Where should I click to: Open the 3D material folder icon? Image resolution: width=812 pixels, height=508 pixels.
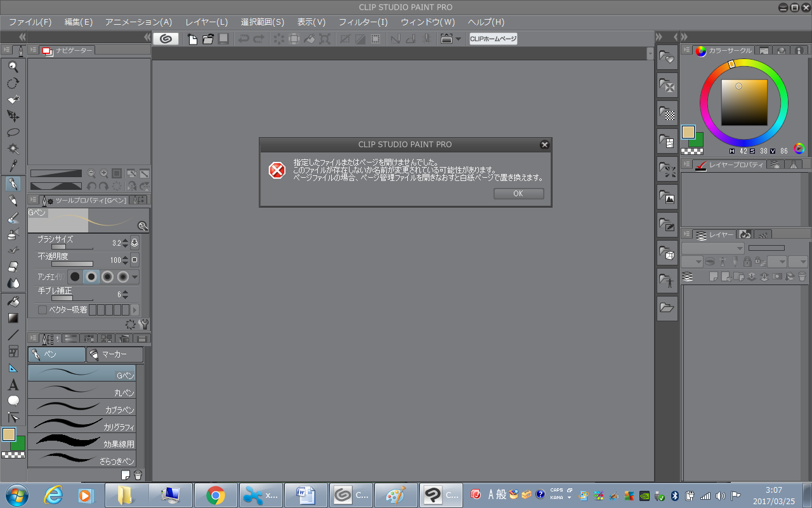point(667,253)
